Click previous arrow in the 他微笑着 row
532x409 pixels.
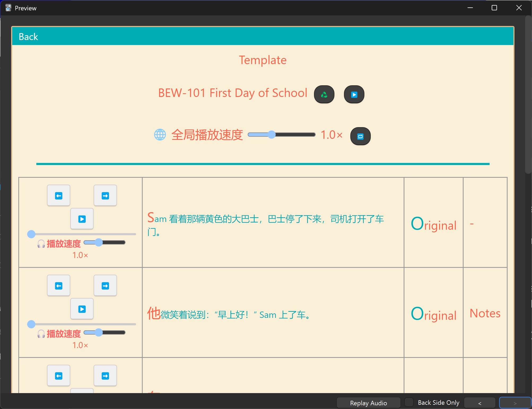coord(59,286)
